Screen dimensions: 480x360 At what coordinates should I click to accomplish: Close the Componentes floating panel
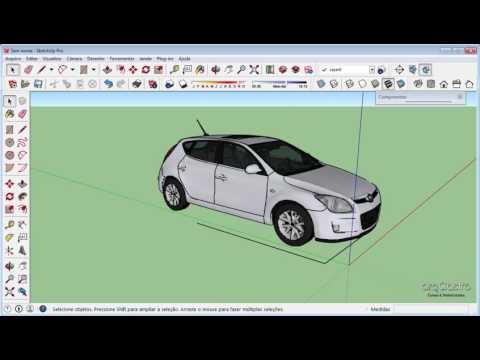[x=460, y=97]
